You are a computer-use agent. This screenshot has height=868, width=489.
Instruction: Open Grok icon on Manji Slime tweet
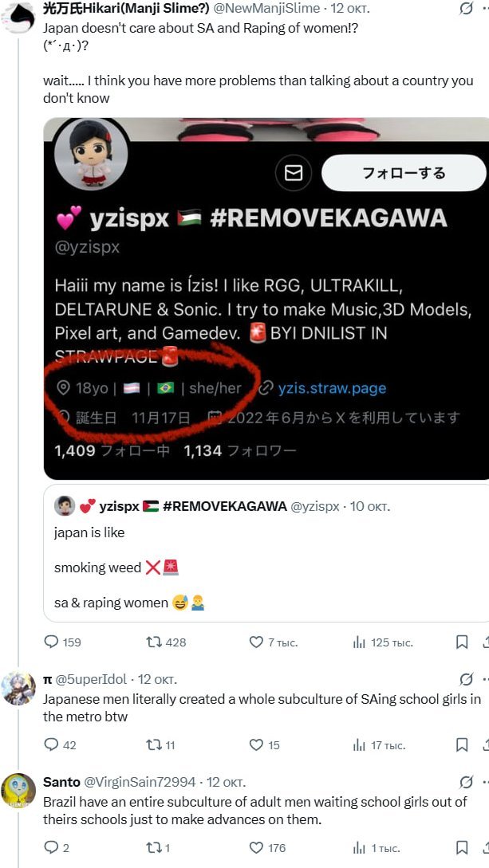pyautogui.click(x=467, y=8)
